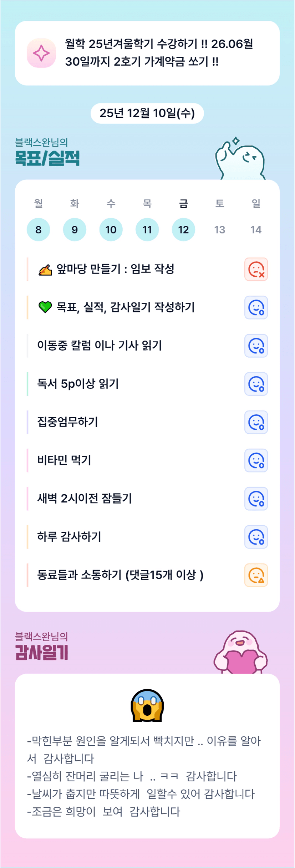
Task: Click the pink heart-holding mascot character
Action: click(240, 652)
